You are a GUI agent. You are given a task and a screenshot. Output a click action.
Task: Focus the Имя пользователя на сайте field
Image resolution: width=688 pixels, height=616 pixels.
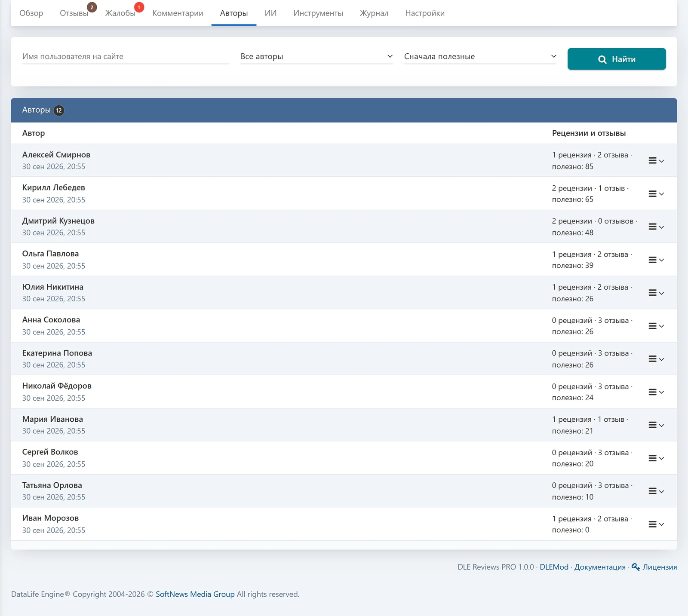126,56
